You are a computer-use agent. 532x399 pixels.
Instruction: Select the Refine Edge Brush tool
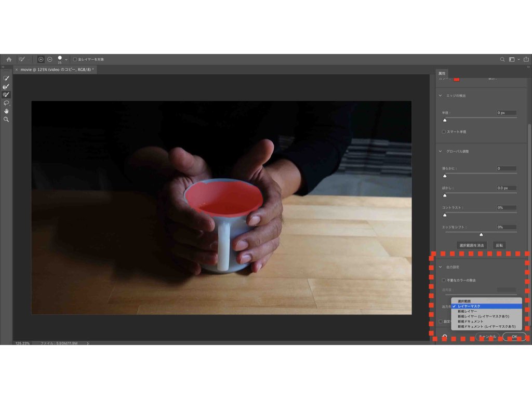pyautogui.click(x=6, y=87)
